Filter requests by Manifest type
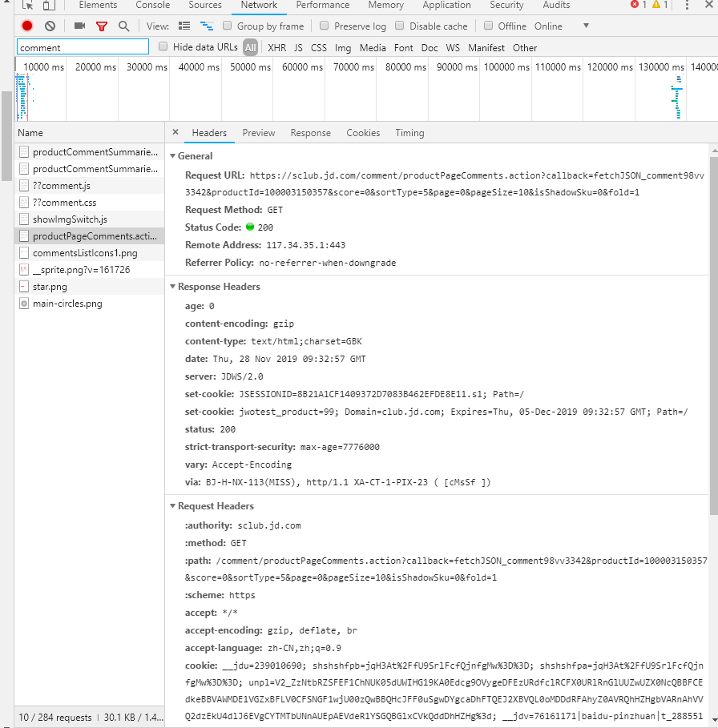 pyautogui.click(x=486, y=48)
